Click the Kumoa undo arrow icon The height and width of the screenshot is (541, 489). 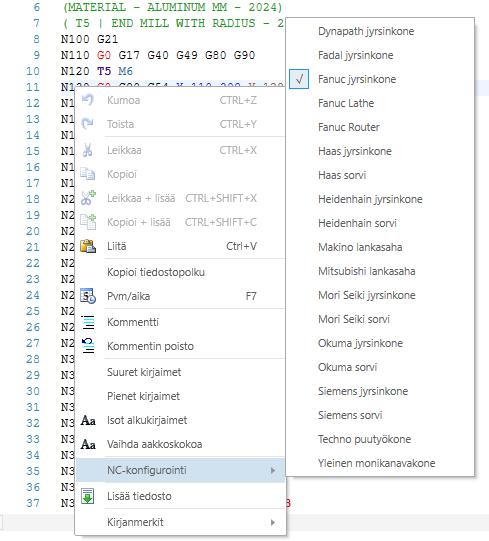tap(88, 100)
